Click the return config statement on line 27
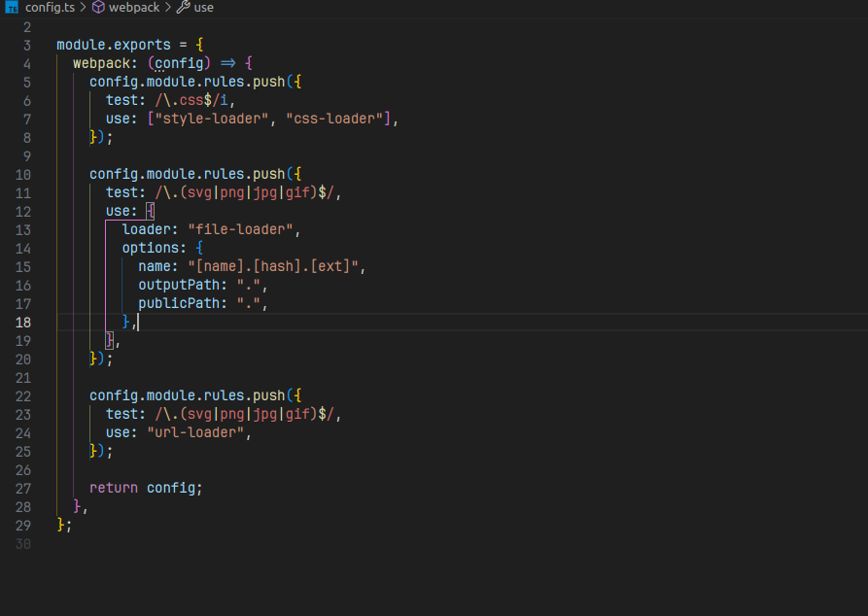 (x=146, y=488)
